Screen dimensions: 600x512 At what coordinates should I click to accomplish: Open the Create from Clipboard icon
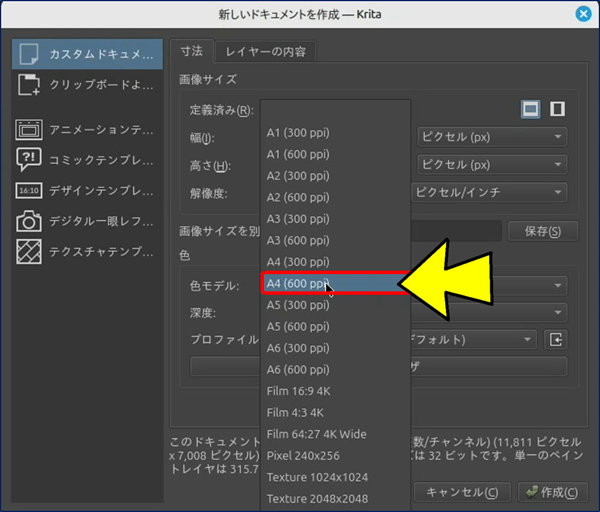click(x=30, y=86)
